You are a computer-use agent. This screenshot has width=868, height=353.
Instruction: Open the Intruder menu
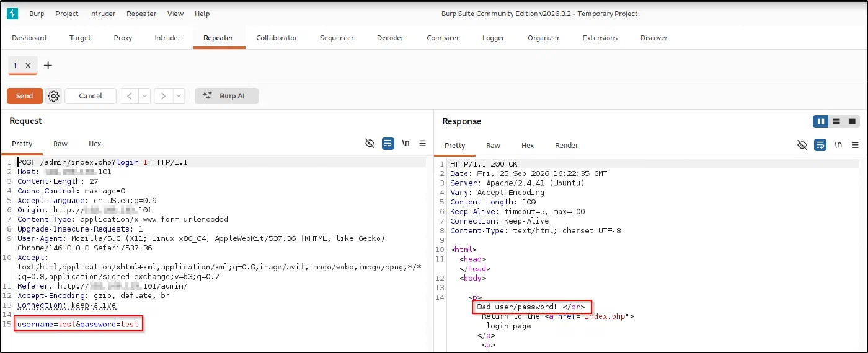tap(102, 14)
